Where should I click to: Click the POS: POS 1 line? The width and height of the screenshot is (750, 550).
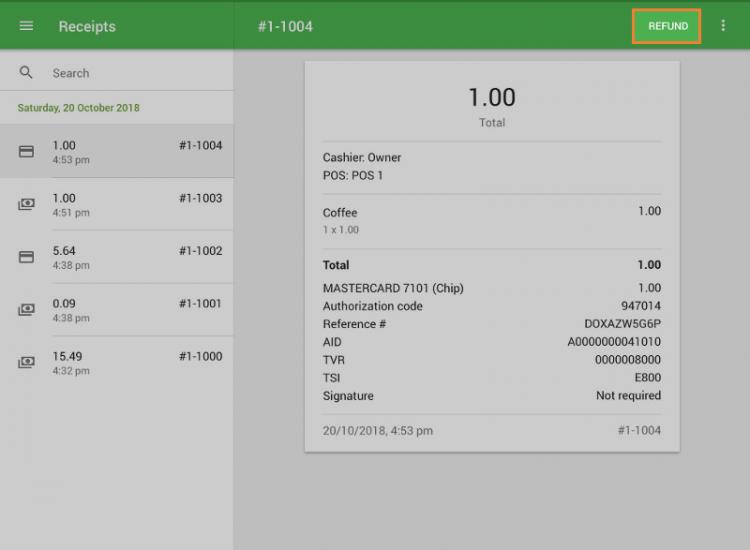point(353,176)
